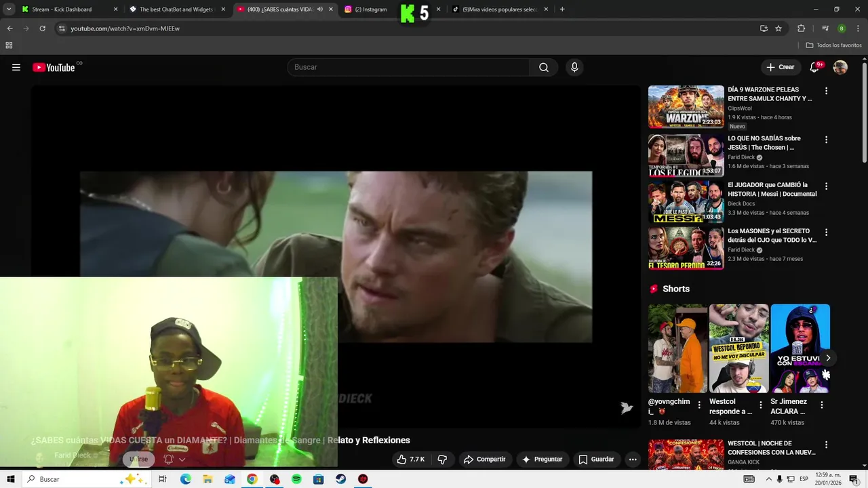Open the YouTube guide hamburger menu
The width and height of the screenshot is (868, 488).
(16, 67)
